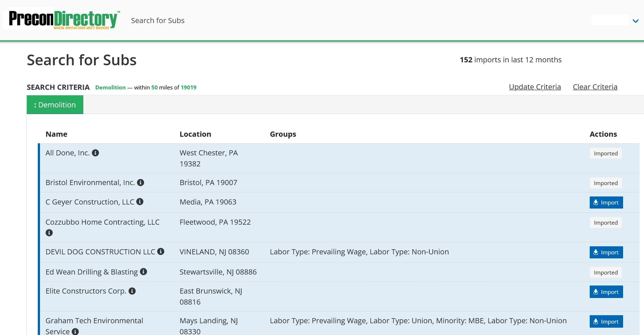This screenshot has height=335, width=644.
Task: Click the DEVIL DOG CONSTRUCTION LLC name
Action: [x=100, y=252]
